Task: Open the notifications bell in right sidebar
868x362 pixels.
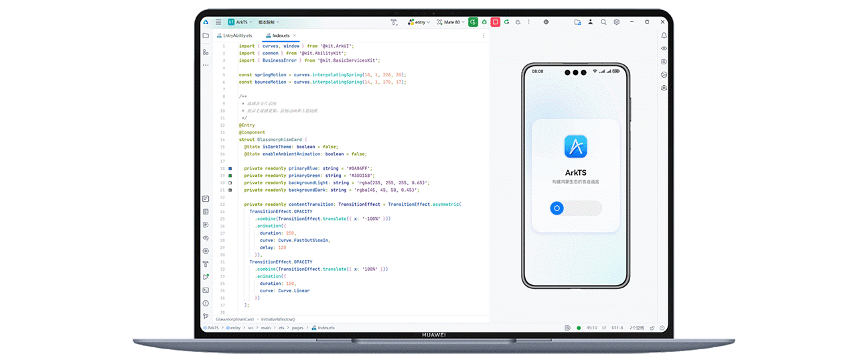Action: click(664, 36)
